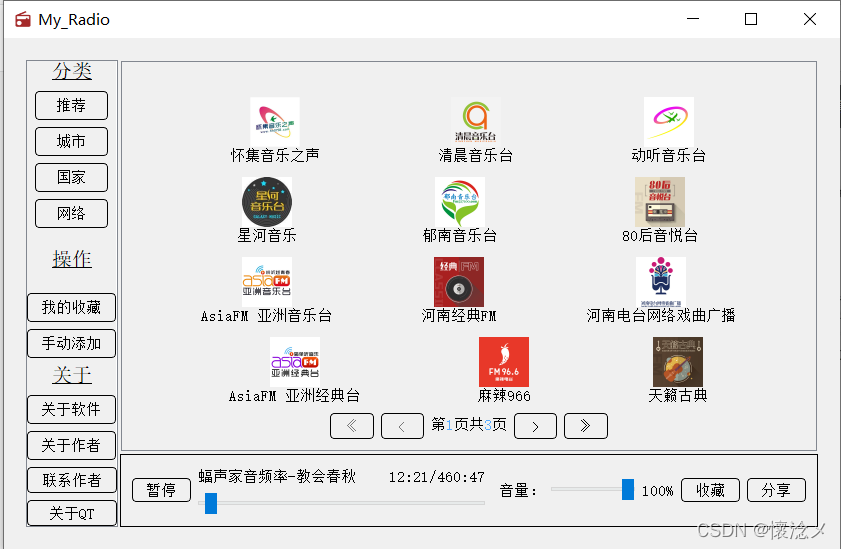841x549 pixels.
Task: Choose 天籁古典 violin logo
Action: tap(677, 362)
